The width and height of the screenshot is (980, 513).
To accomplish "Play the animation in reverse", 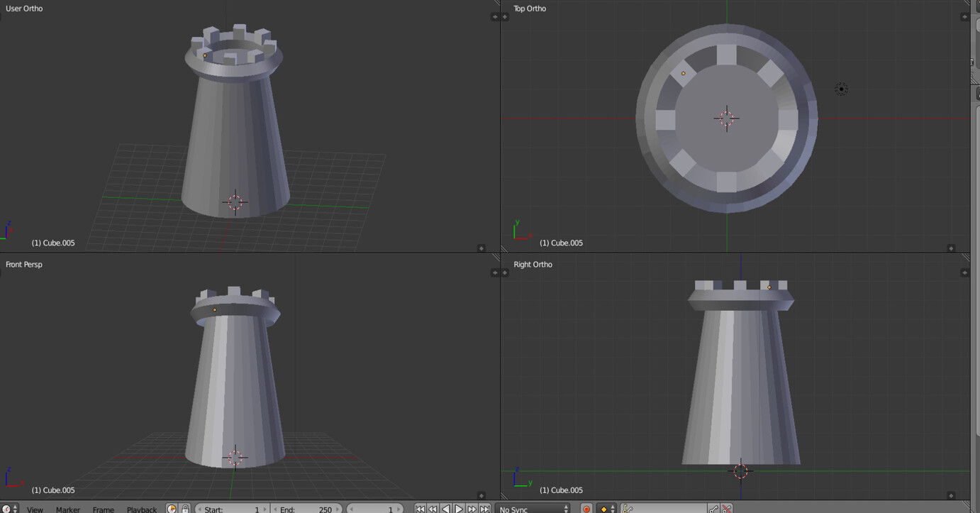I will pyautogui.click(x=445, y=508).
